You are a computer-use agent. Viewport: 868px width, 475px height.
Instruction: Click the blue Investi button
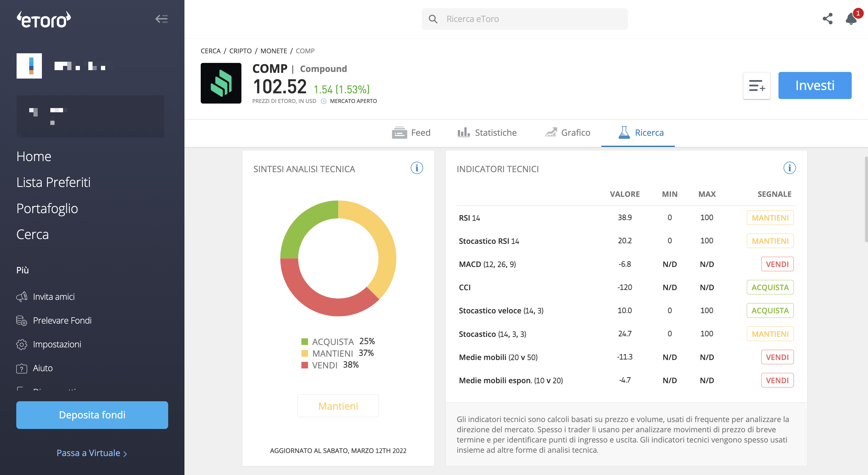(815, 85)
